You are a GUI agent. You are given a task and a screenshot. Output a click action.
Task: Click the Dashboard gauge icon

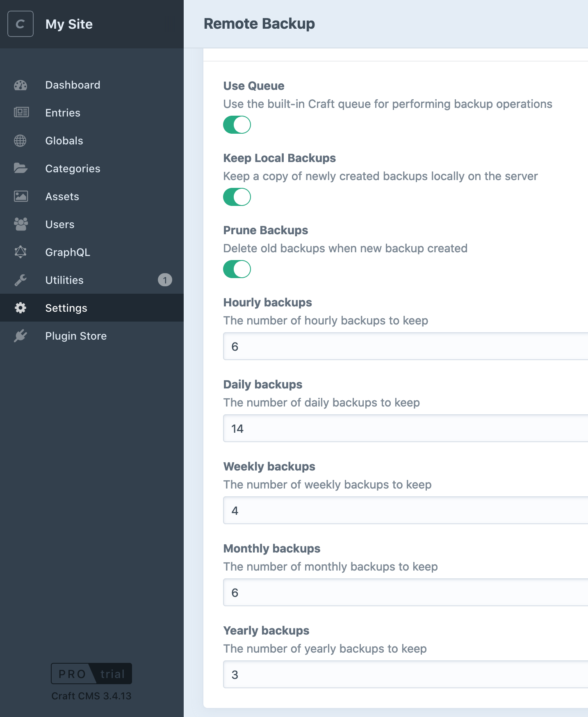(21, 85)
